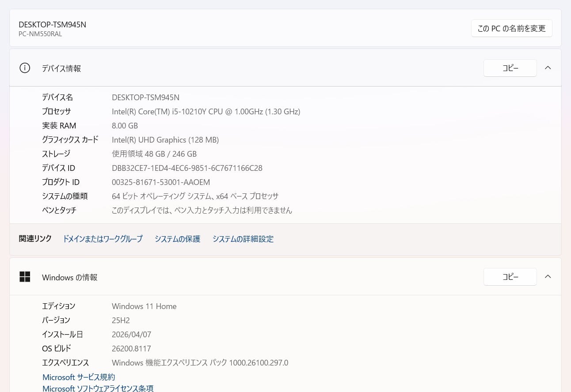The height and width of the screenshot is (392, 571).
Task: Select the デバイス ID value DBB32CE7
Action: tap(187, 168)
